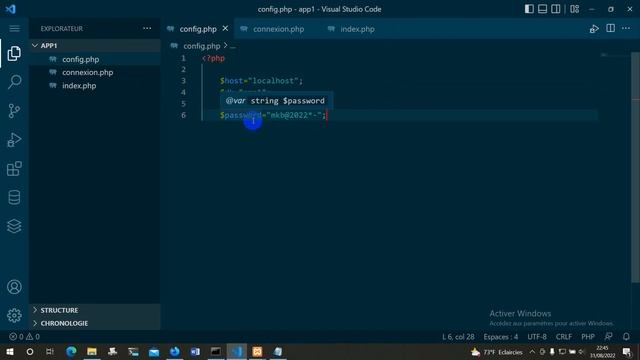Open Windows search circle on taskbar
The height and width of the screenshot is (360, 640).
click(x=30, y=351)
